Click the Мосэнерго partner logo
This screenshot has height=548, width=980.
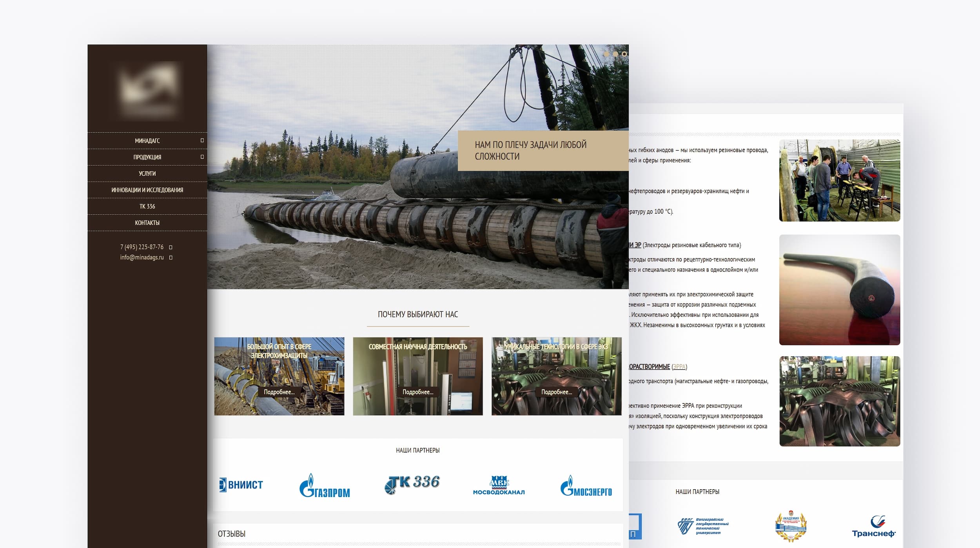click(586, 486)
